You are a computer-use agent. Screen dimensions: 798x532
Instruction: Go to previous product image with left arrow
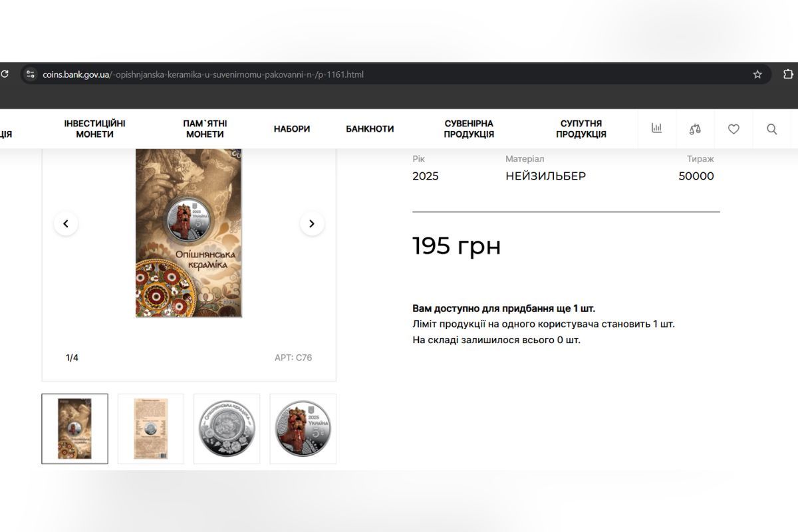coord(66,223)
